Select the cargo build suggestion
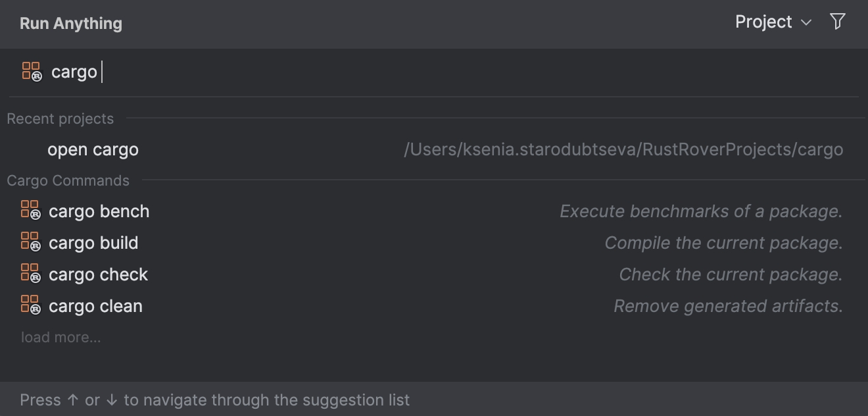 point(93,243)
